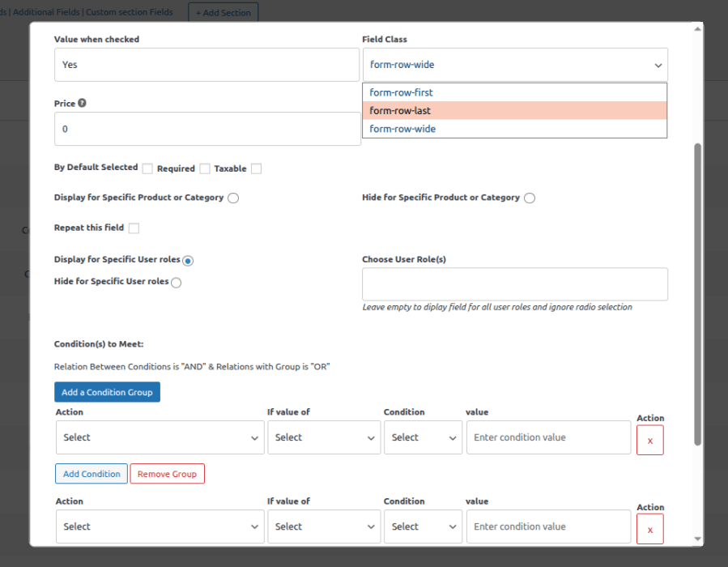Open first row Action Select dropdown
Viewport: 728px width, 567px height.
pyautogui.click(x=160, y=437)
